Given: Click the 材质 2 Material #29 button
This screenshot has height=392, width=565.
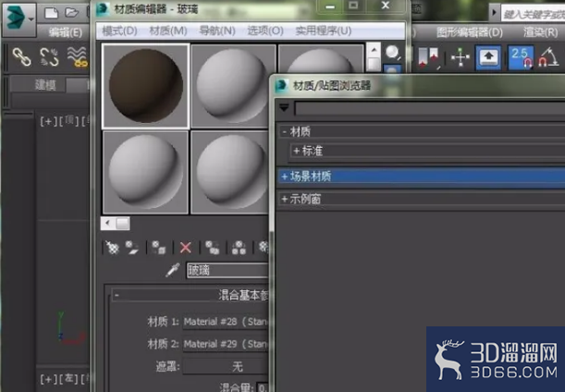Looking at the screenshot, I should (227, 345).
